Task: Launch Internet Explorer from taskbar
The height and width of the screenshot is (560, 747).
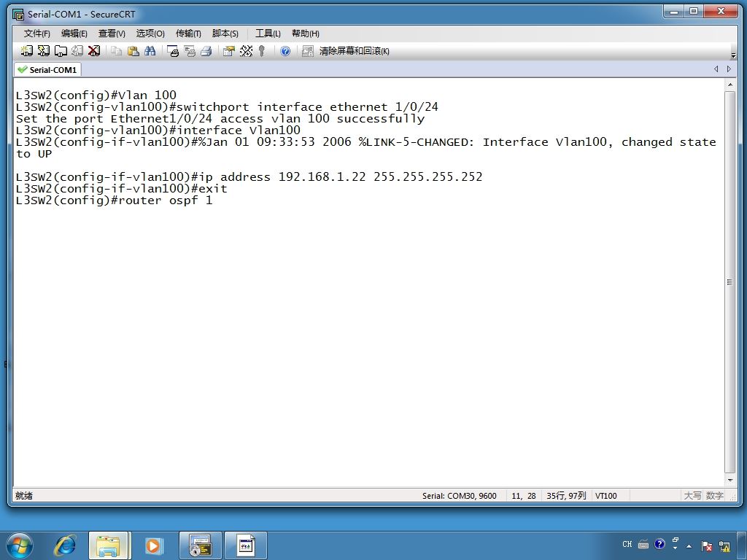Action: pos(65,545)
